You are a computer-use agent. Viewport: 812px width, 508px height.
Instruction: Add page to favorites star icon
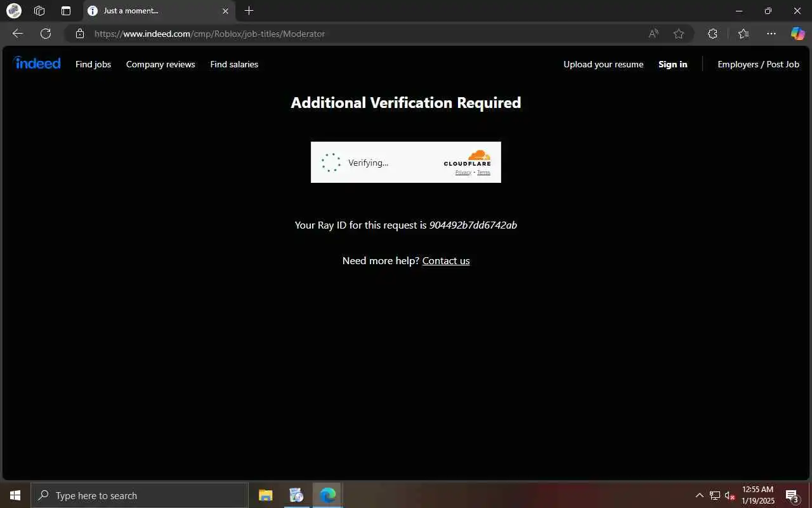click(679, 34)
